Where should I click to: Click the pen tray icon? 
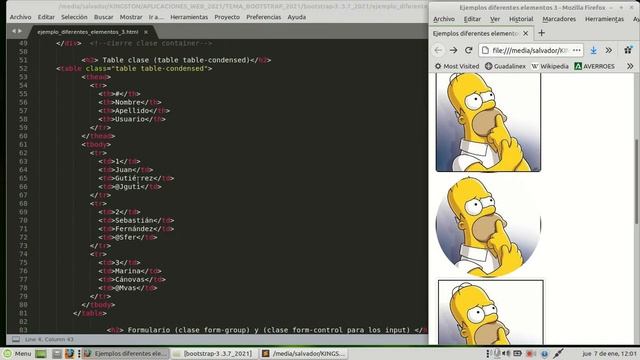tap(559, 353)
